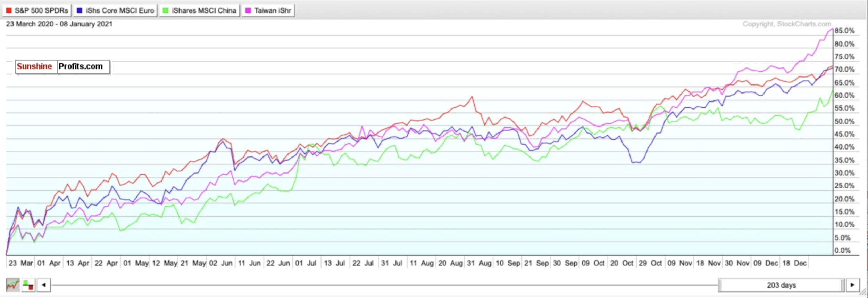
Task: Click the 203 days range slider handle
Action: pyautogui.click(x=781, y=285)
